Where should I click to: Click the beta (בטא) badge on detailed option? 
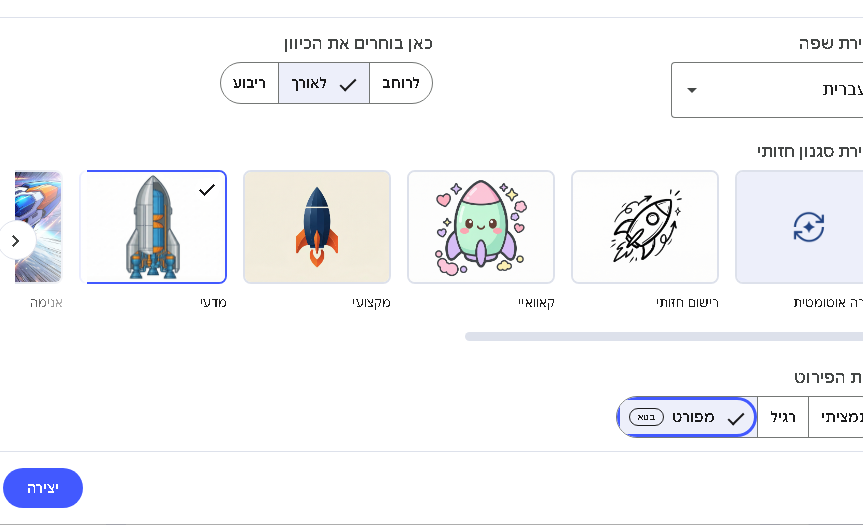tap(647, 417)
